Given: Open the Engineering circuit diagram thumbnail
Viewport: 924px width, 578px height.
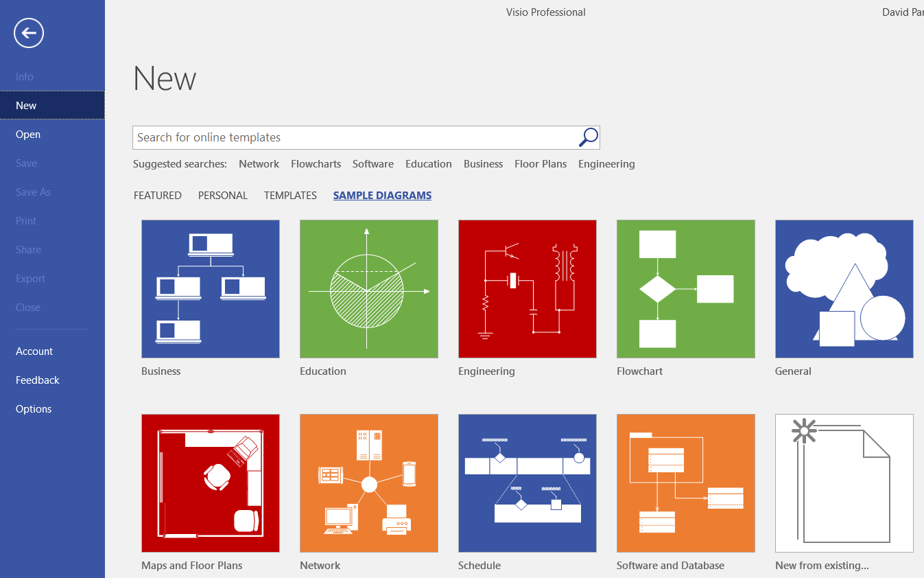Looking at the screenshot, I should point(528,289).
